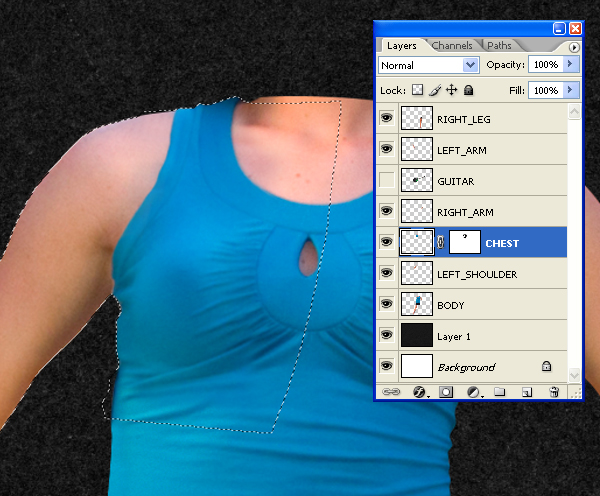Select the GUITAR layer thumbnail
The height and width of the screenshot is (496, 600).
coord(417,180)
